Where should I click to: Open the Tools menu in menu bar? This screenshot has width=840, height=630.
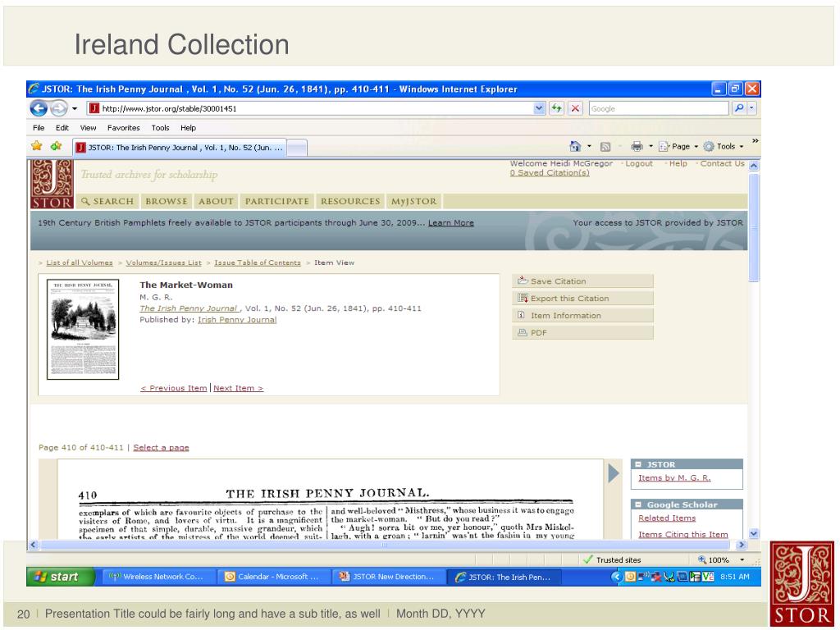pos(160,128)
